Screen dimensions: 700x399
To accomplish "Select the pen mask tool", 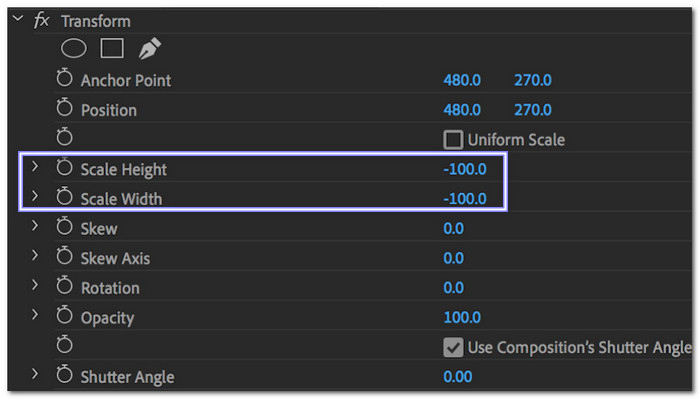I will click(150, 48).
